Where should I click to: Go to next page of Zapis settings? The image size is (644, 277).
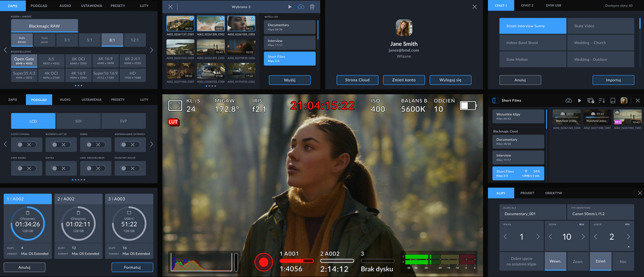tap(152, 50)
